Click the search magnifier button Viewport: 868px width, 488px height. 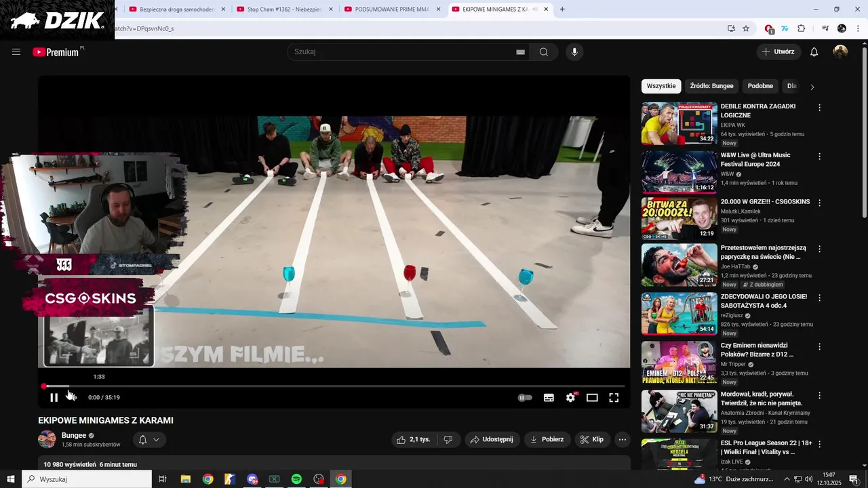click(544, 52)
